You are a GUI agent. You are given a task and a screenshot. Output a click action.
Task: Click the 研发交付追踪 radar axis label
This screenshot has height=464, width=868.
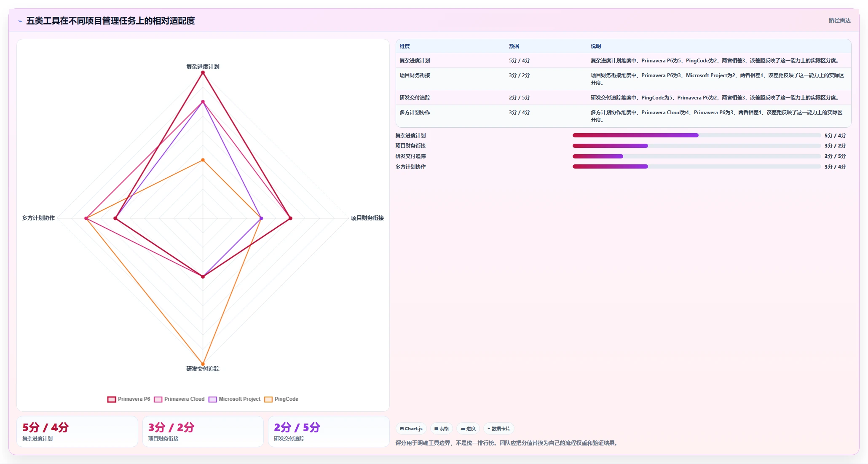point(203,369)
